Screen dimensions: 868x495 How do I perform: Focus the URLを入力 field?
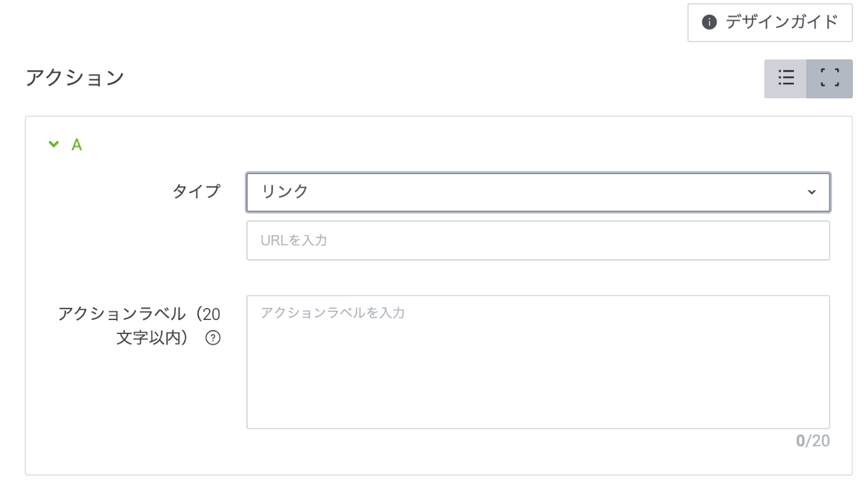[537, 240]
